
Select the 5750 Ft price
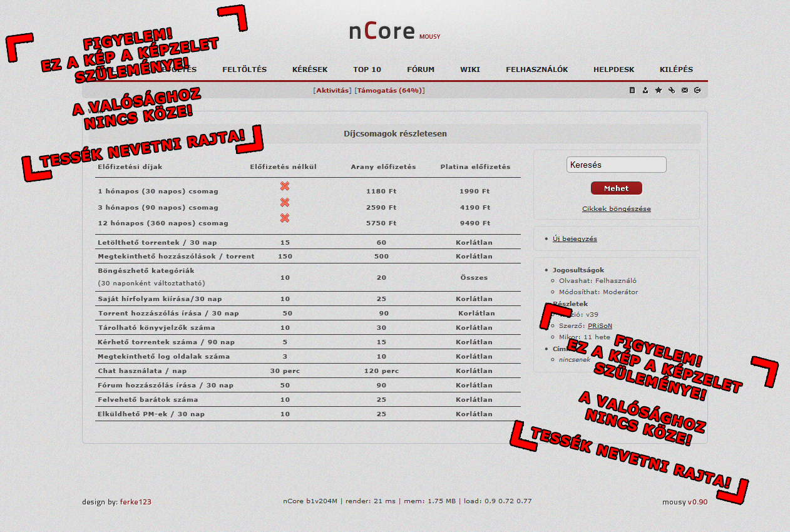click(381, 223)
